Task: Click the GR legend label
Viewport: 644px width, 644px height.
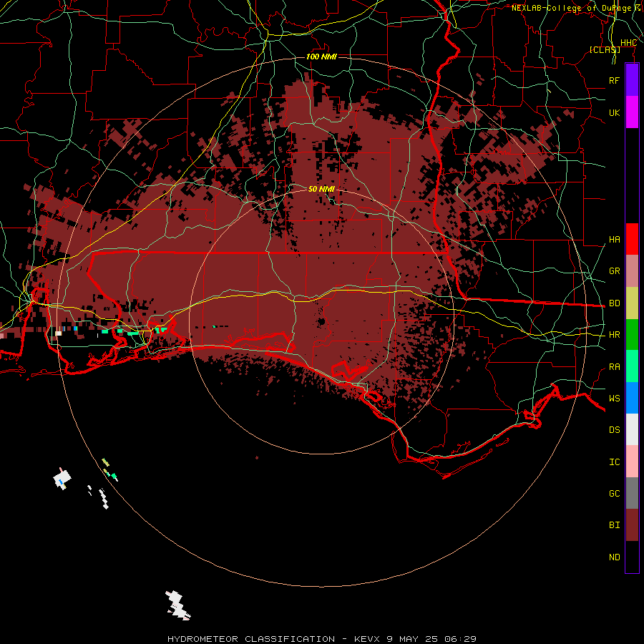Action: pos(614,271)
